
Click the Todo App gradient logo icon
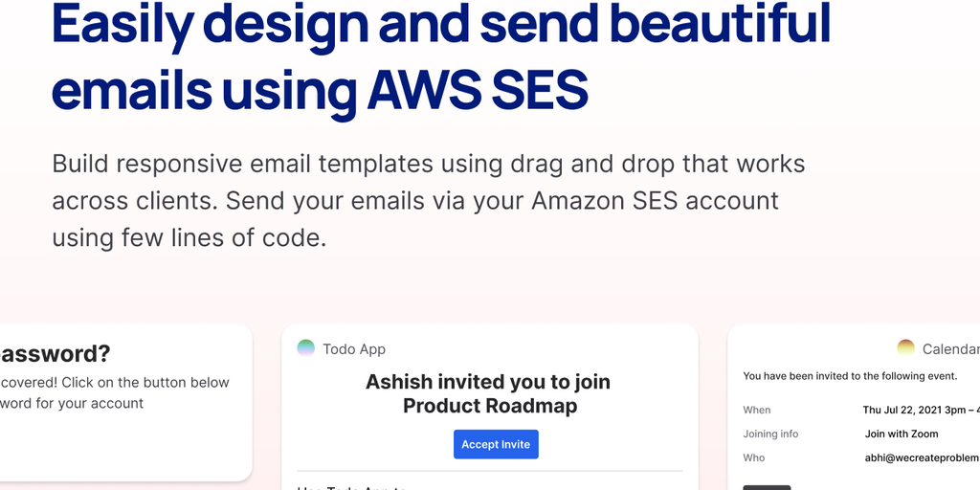(306, 348)
